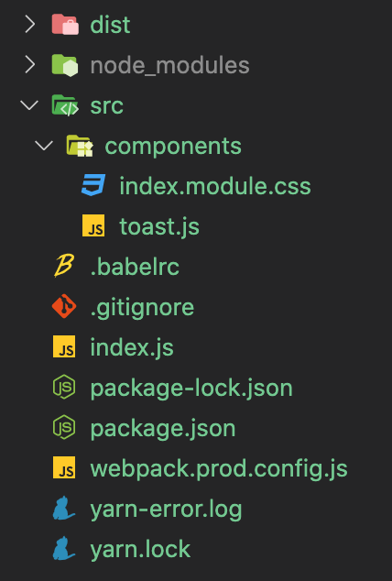Screen dimensions: 392x581
Task: Open the webpack.prod.config.js file
Action: (219, 469)
